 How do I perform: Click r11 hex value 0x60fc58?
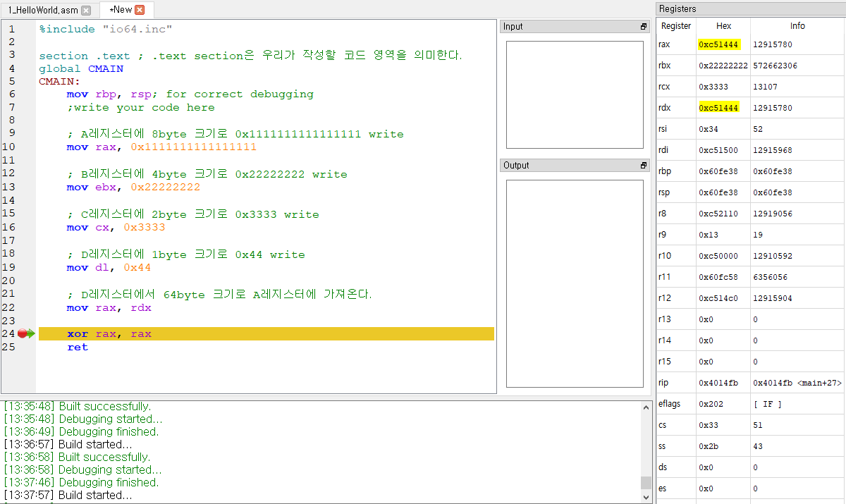[x=718, y=277]
